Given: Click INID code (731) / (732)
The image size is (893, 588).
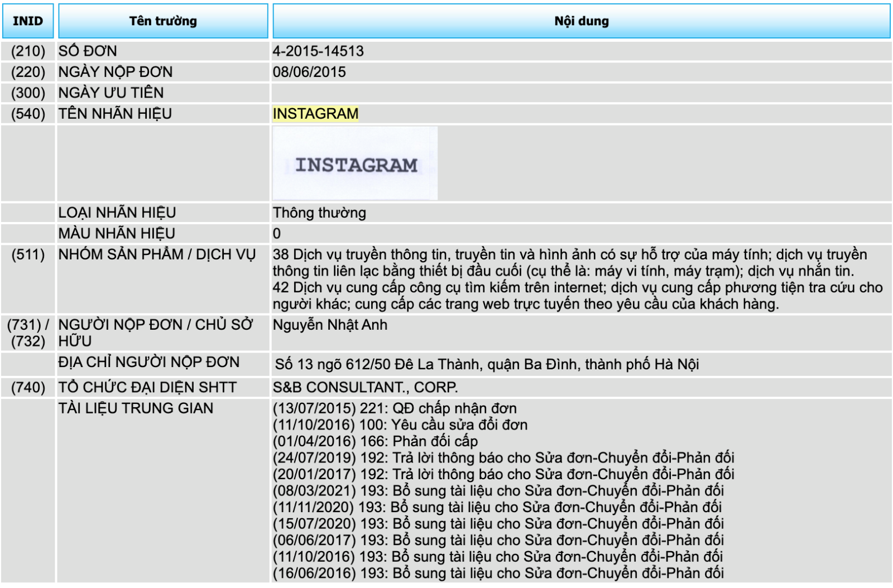Looking at the screenshot, I should pyautogui.click(x=28, y=332).
